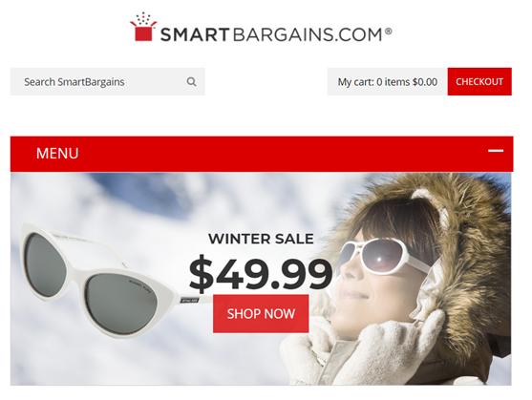Screen dimensions: 532x400
Task: Click the SHOP NOW banner button
Action: click(261, 313)
